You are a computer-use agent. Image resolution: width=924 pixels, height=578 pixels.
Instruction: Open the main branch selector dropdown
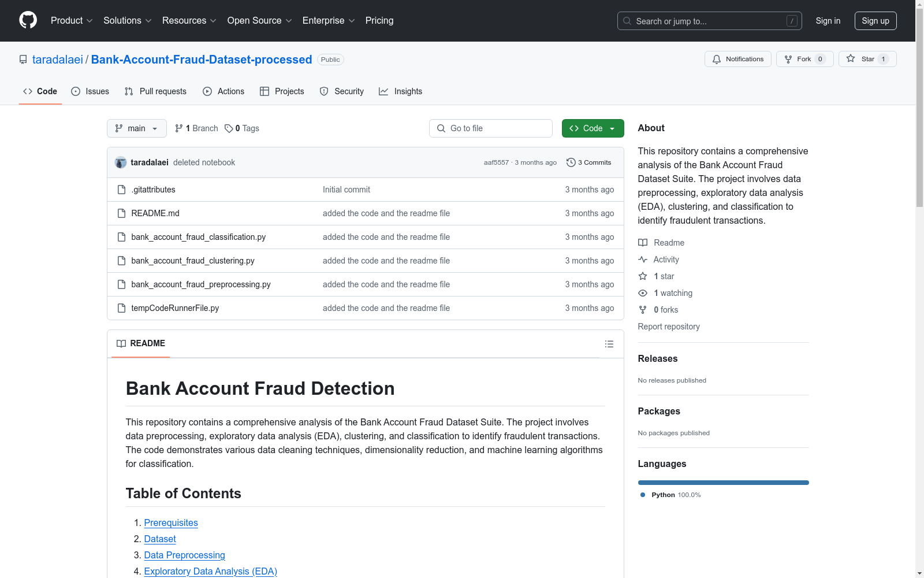coord(137,128)
